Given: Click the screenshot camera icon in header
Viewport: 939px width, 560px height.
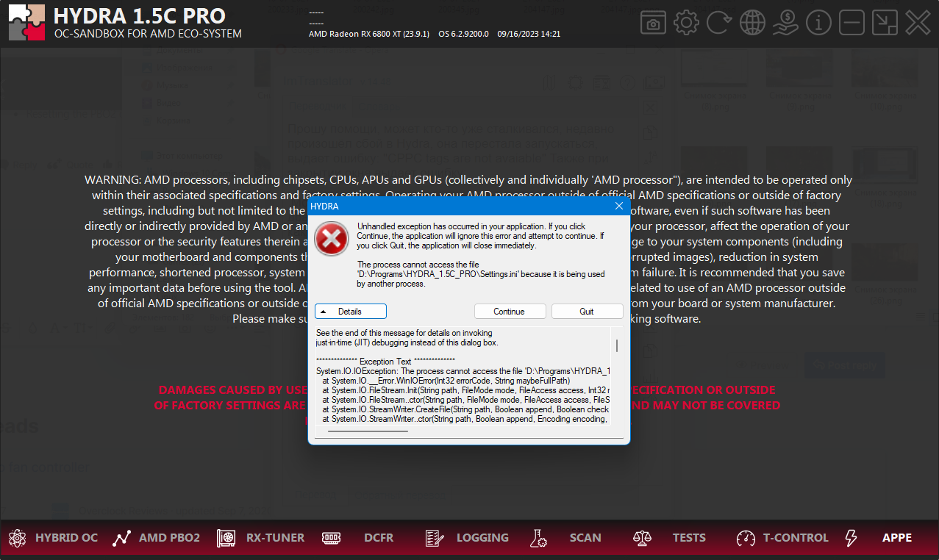Looking at the screenshot, I should (x=653, y=23).
